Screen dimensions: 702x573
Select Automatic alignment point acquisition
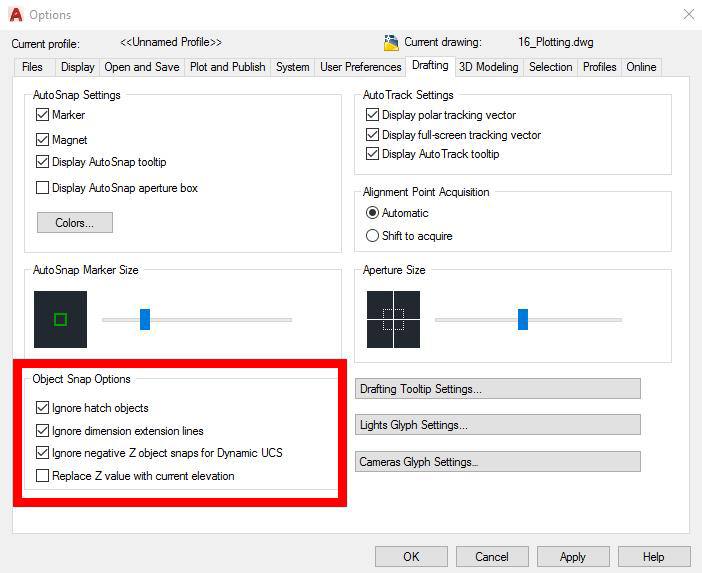tap(372, 213)
